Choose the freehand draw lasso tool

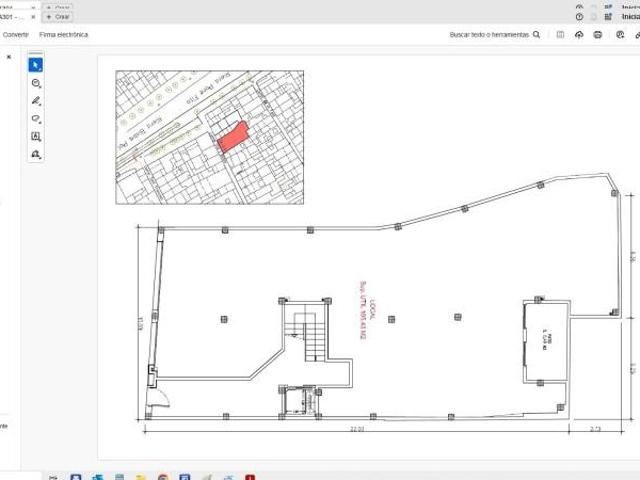click(36, 119)
